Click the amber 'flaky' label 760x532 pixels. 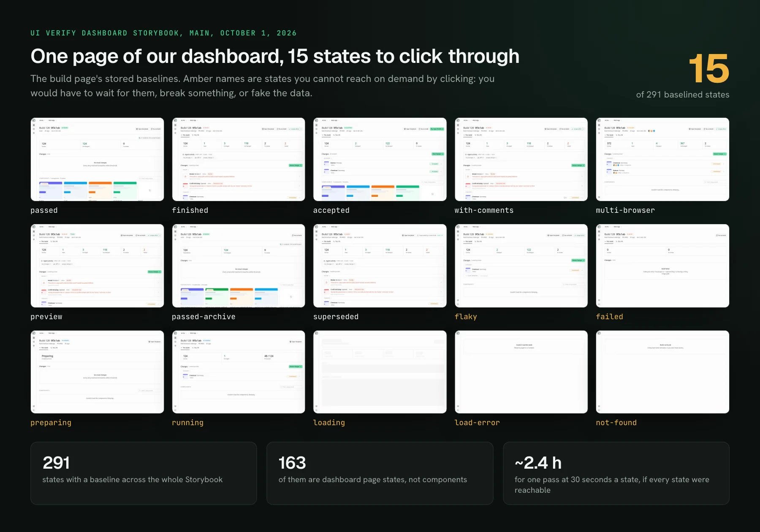pos(466,317)
